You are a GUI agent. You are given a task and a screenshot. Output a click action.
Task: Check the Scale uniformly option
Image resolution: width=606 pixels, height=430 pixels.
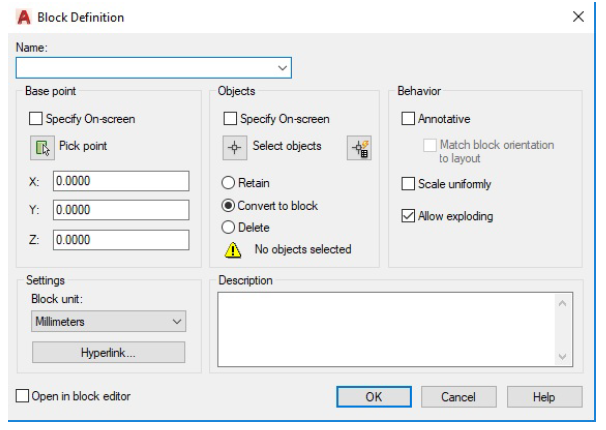click(408, 183)
